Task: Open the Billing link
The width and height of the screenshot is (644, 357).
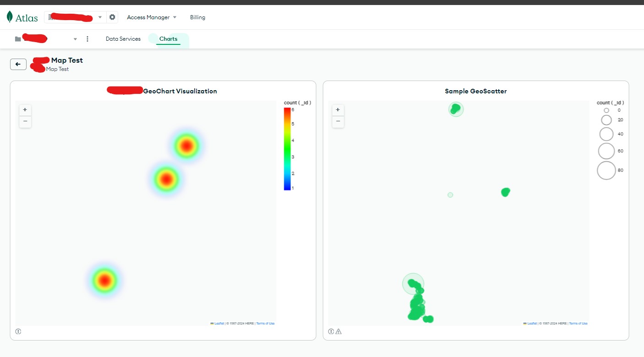Action: pyautogui.click(x=197, y=17)
